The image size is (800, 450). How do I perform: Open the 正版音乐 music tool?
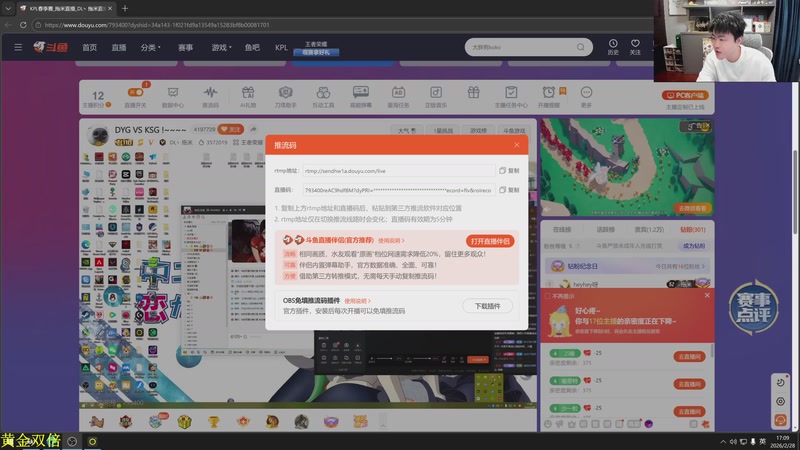tap(436, 97)
